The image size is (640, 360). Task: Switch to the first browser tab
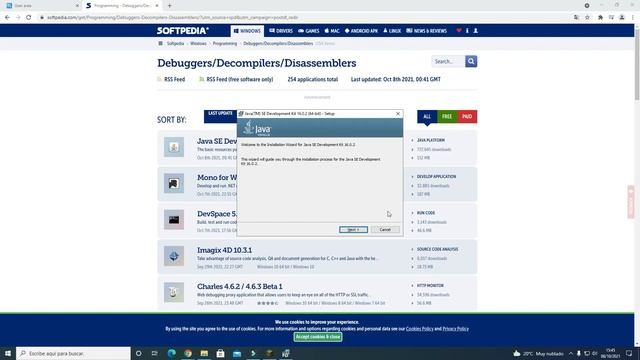coord(42,6)
